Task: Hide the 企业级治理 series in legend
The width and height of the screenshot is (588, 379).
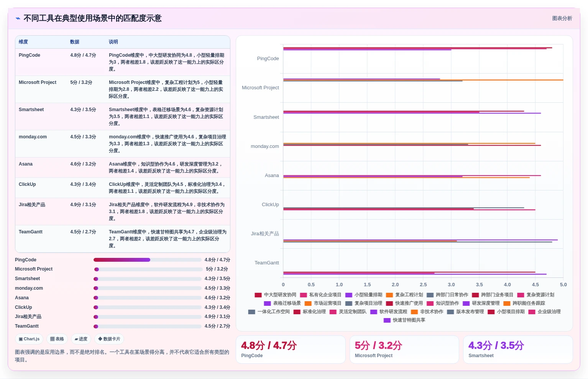Action: click(544, 312)
